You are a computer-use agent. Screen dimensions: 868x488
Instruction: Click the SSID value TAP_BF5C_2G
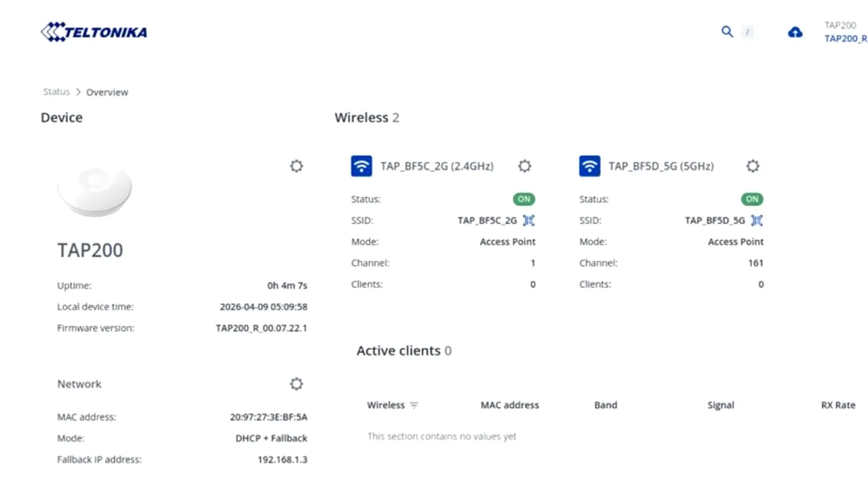pos(487,220)
